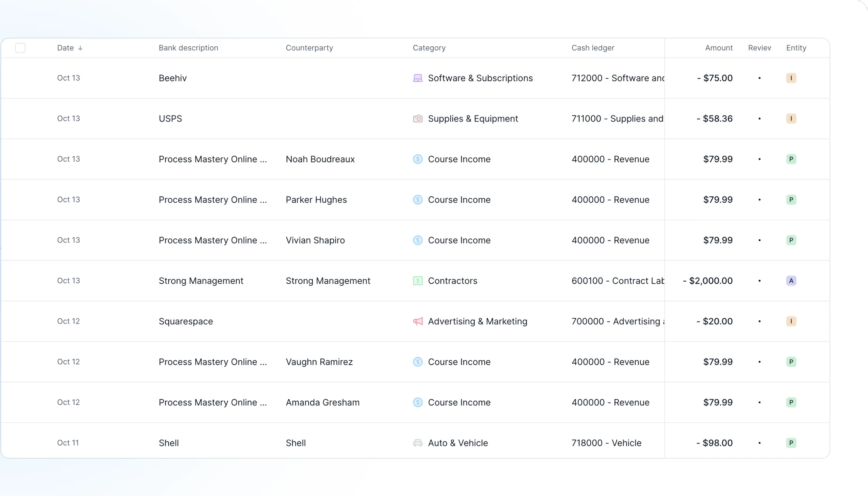Click the Vivian Shapiro counterparty cell
The width and height of the screenshot is (868, 496).
[315, 240]
